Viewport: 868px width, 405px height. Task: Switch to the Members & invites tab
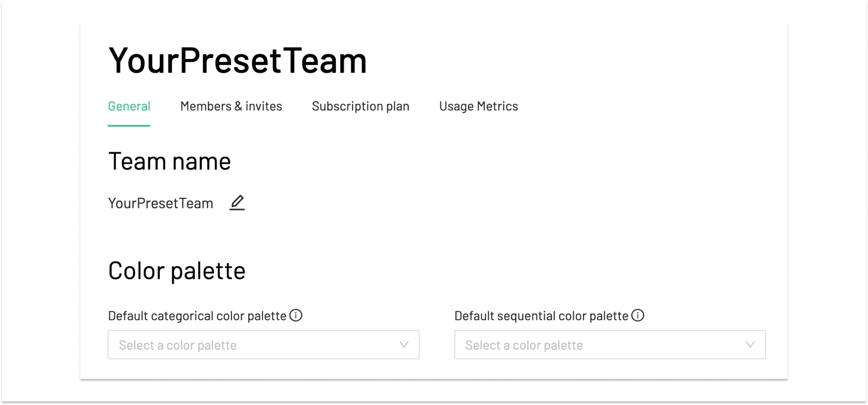click(231, 106)
